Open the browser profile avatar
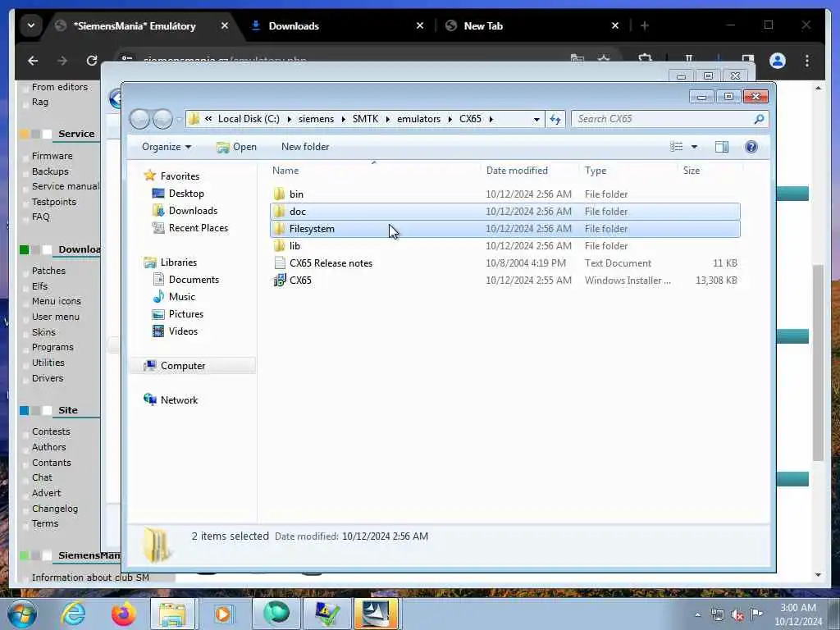The height and width of the screenshot is (630, 840). pyautogui.click(x=778, y=61)
